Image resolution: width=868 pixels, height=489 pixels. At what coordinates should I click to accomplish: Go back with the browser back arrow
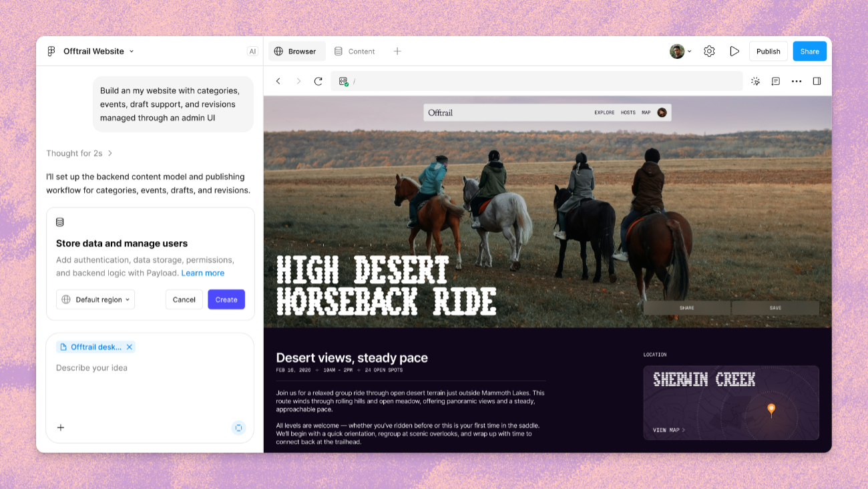tap(278, 81)
